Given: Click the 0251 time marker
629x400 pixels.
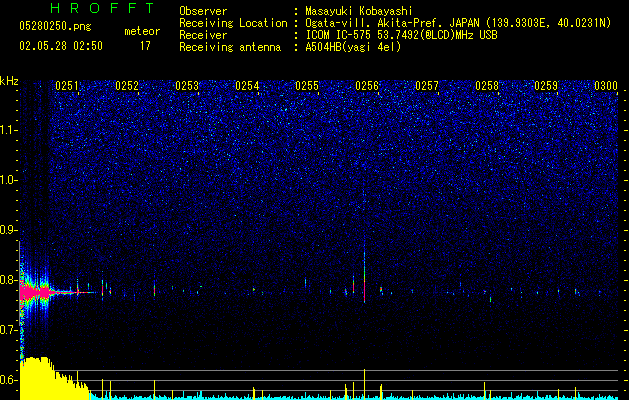Looking at the screenshot, I should click(67, 86).
